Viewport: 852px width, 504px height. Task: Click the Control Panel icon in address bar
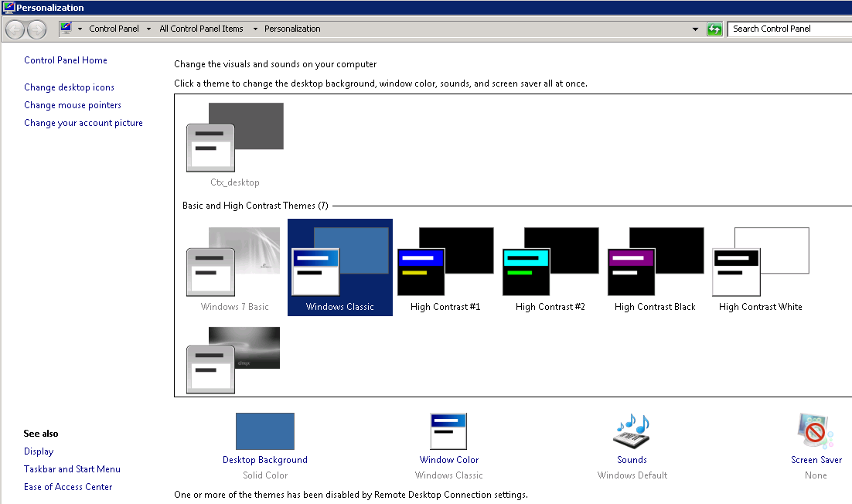[x=66, y=29]
